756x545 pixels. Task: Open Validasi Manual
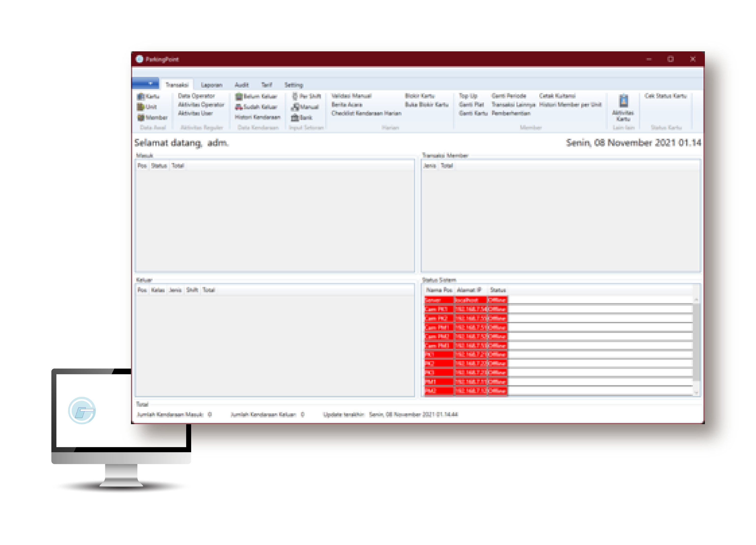(351, 96)
